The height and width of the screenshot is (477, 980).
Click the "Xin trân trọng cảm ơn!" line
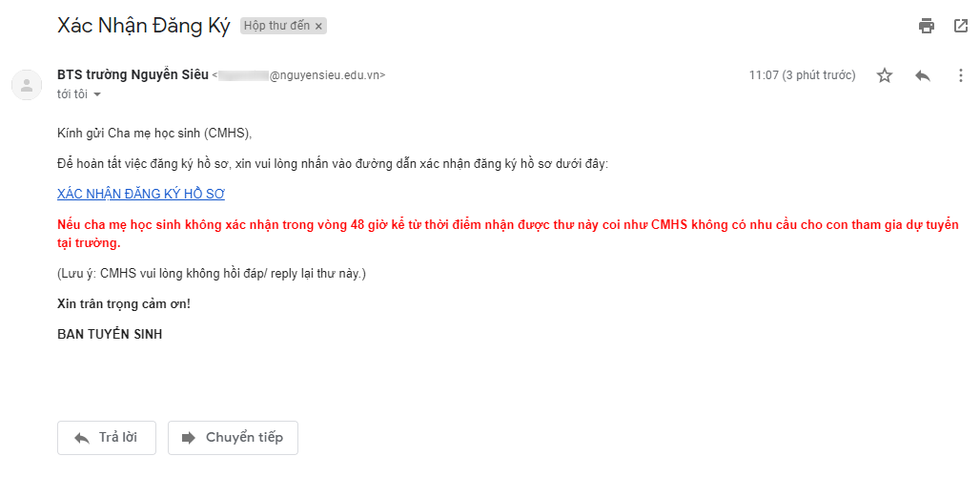(124, 303)
